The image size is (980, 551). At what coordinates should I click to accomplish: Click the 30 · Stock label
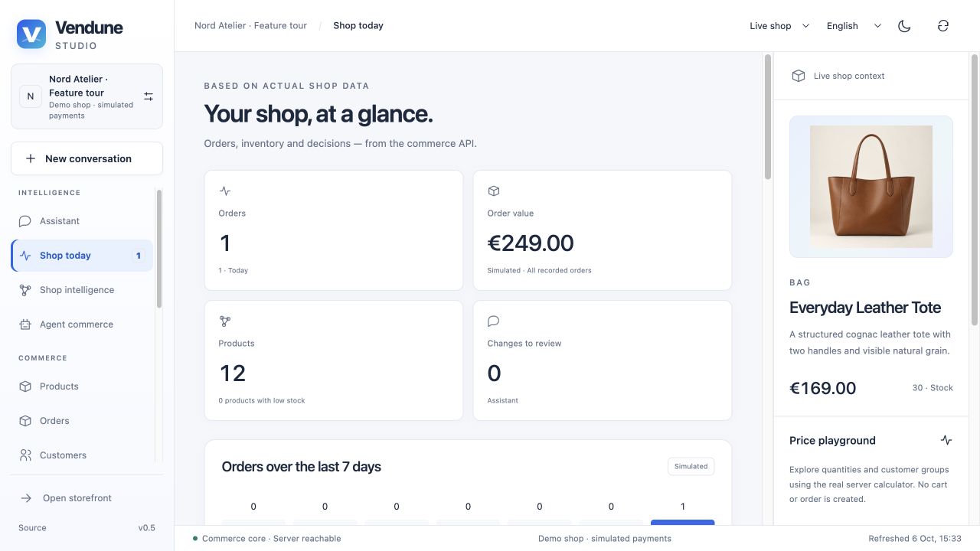click(933, 388)
